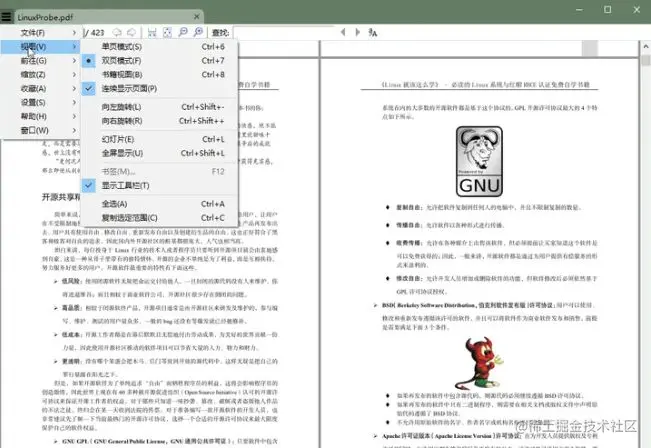This screenshot has width=651, height=448.
Task: Click the fit page toolbar icon
Action: [x=167, y=32]
